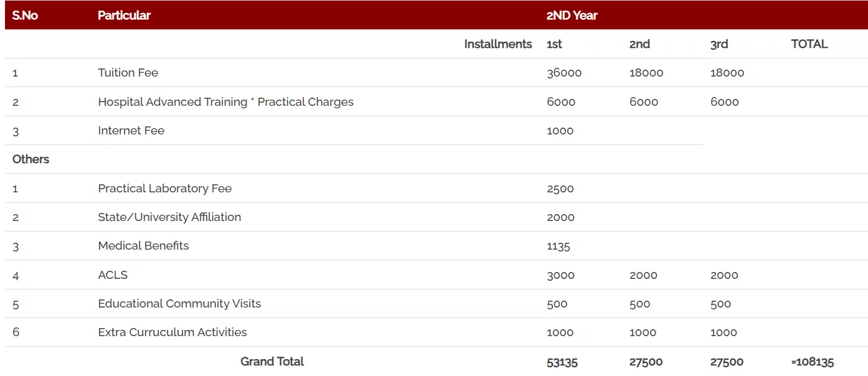Click Medical Benefits amount 1135
The image size is (868, 376).
point(558,246)
